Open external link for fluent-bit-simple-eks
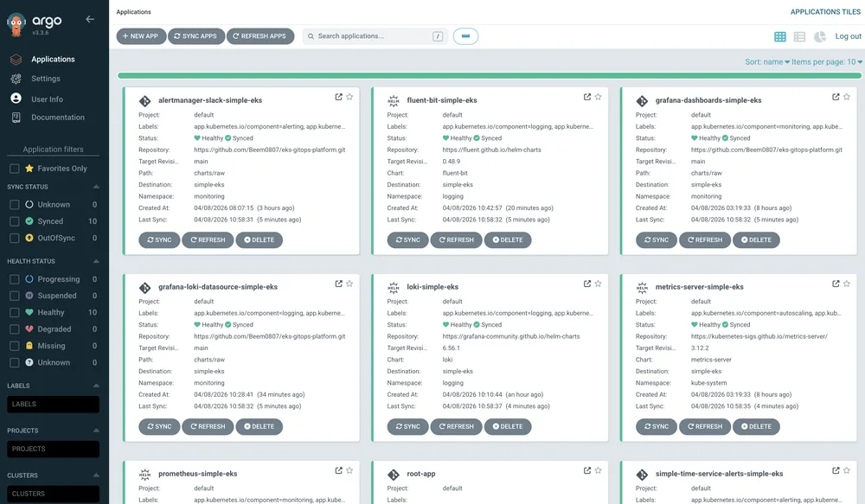865x504 pixels. coord(587,97)
